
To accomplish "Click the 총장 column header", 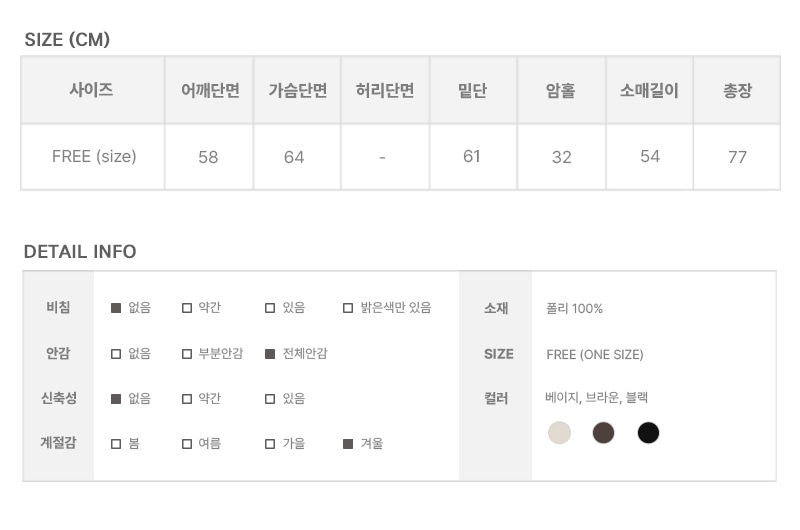I will point(737,90).
